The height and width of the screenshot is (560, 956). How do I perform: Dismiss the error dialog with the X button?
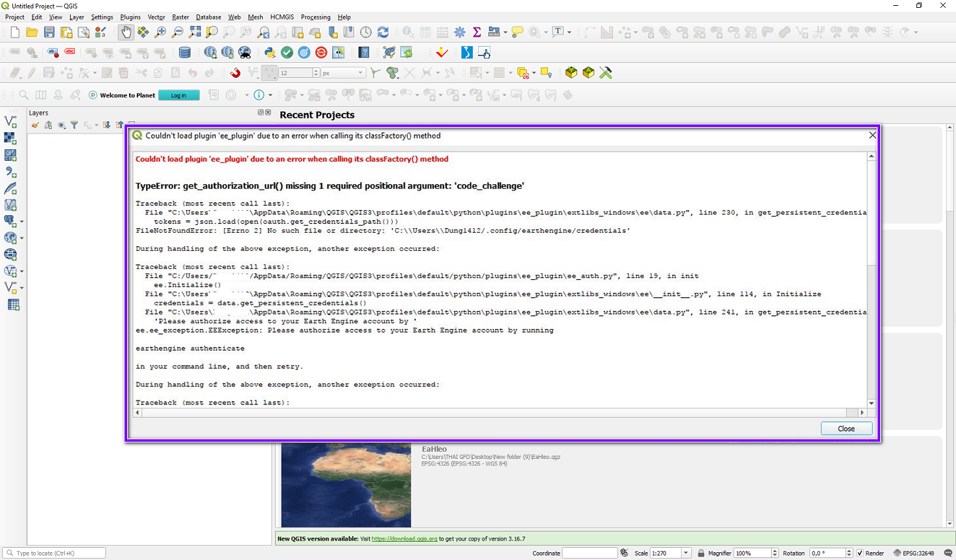coord(872,135)
